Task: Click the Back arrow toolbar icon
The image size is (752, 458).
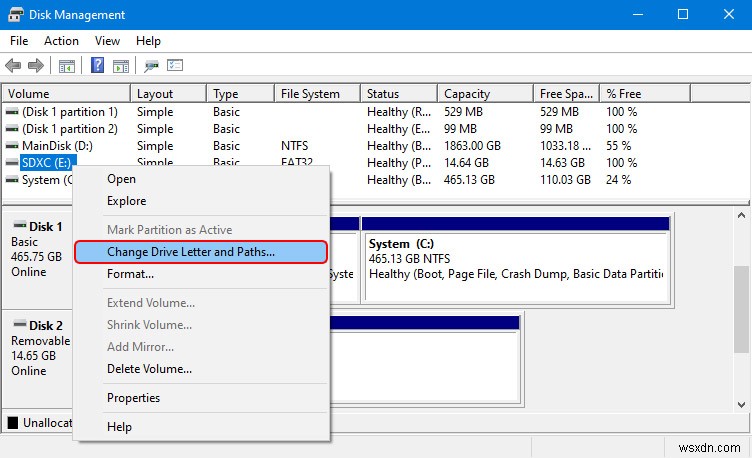Action: click(x=14, y=66)
